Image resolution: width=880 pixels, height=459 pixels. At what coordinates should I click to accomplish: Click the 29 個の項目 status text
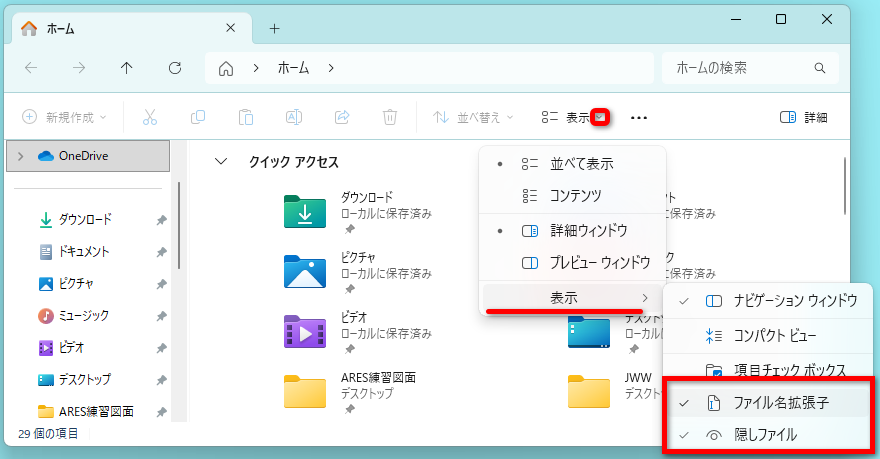point(48,434)
